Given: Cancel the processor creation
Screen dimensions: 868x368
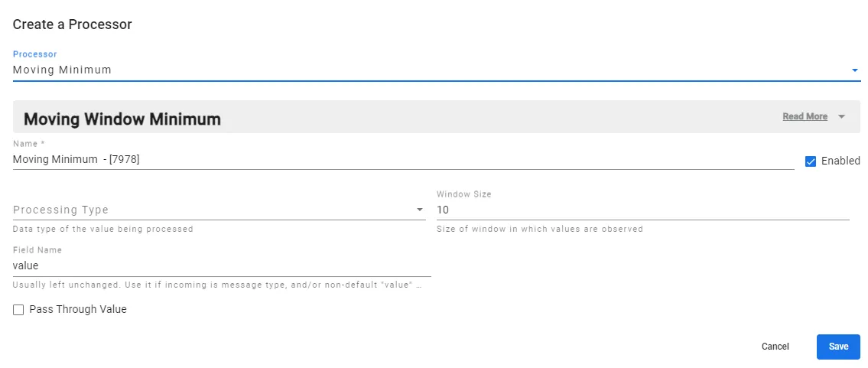Looking at the screenshot, I should (x=775, y=347).
